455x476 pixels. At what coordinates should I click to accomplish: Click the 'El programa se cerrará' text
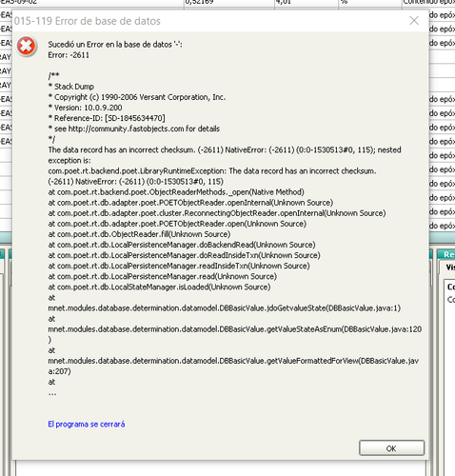coord(87,424)
